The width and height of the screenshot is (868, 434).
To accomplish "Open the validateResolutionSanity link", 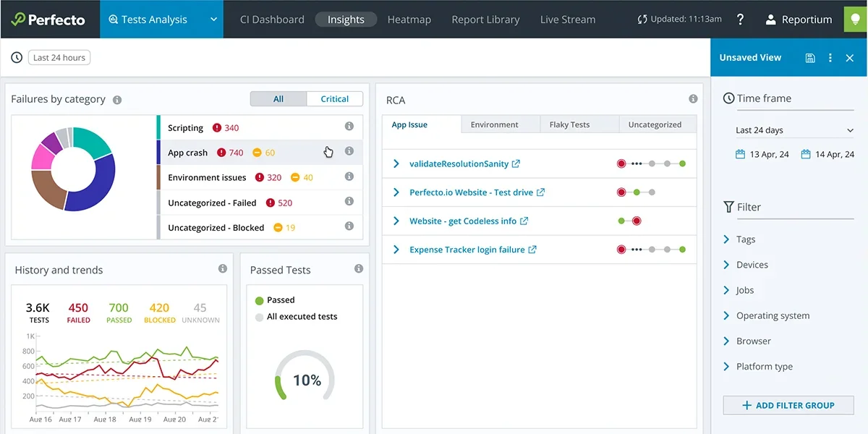I will point(459,164).
